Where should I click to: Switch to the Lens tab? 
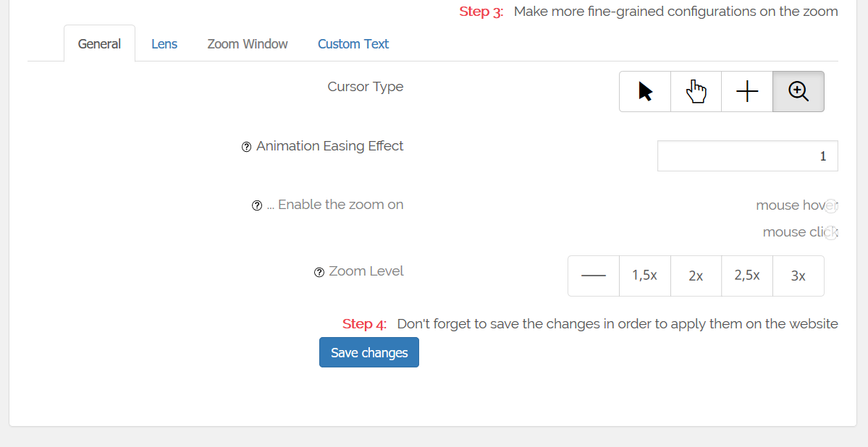164,43
